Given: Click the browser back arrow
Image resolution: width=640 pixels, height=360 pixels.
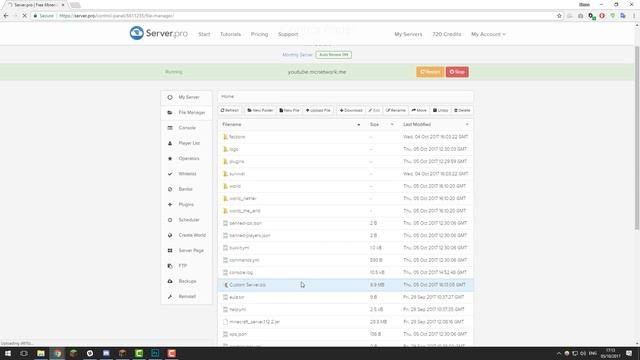Looking at the screenshot, I should click(6, 16).
